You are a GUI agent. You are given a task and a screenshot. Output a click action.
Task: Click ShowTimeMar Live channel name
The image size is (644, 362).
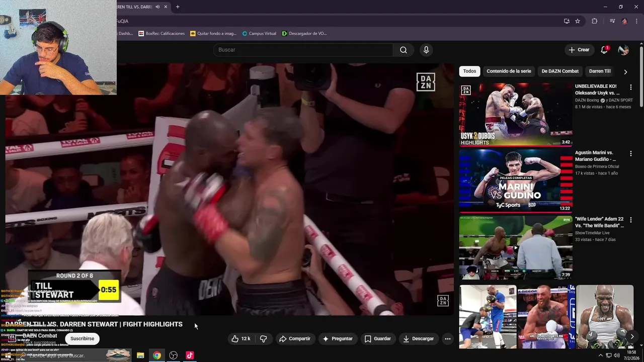(x=592, y=233)
